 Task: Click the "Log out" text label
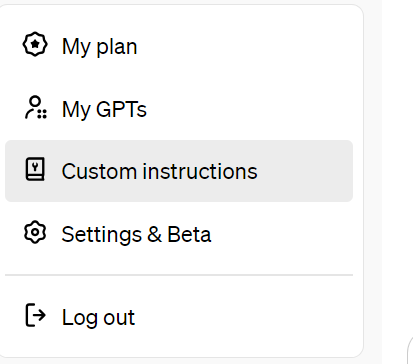98,317
